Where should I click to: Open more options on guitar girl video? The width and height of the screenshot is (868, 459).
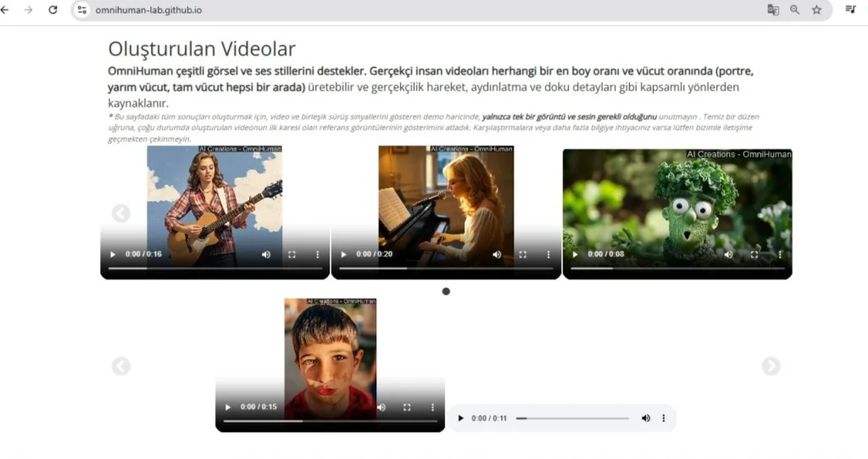(318, 254)
